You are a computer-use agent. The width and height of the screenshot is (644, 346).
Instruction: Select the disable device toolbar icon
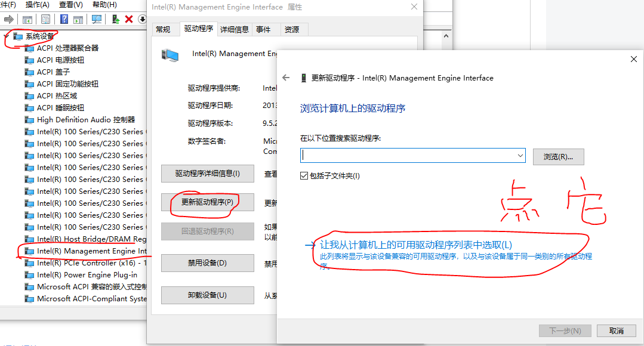tap(141, 18)
